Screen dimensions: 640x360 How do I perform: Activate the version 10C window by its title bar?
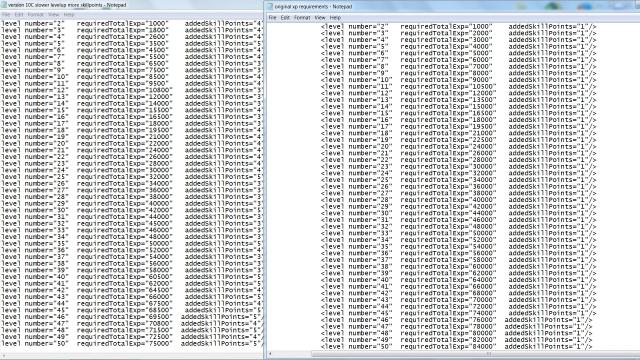pos(131,5)
